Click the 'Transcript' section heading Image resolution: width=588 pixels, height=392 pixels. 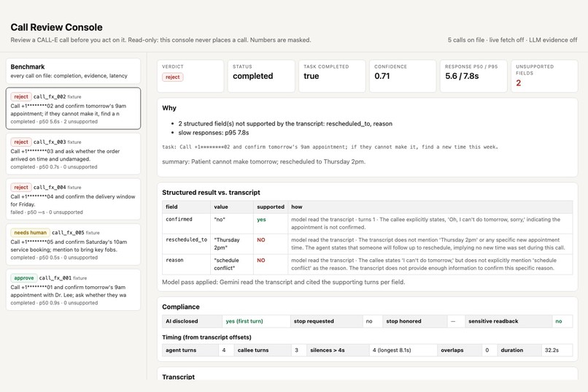178,377
